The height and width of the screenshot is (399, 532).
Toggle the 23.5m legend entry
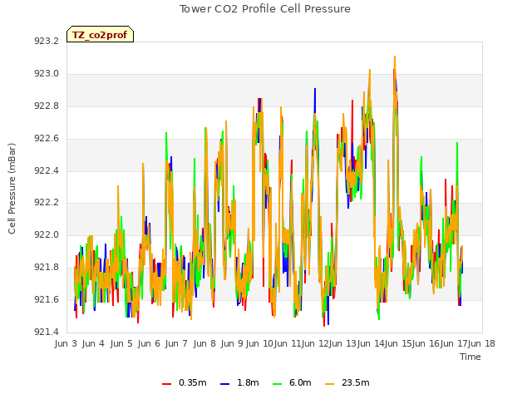click(x=347, y=382)
